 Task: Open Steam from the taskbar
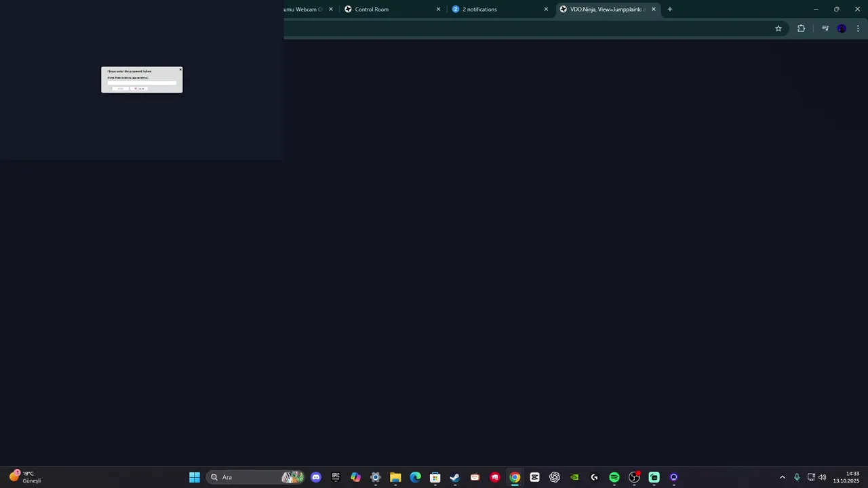(455, 477)
